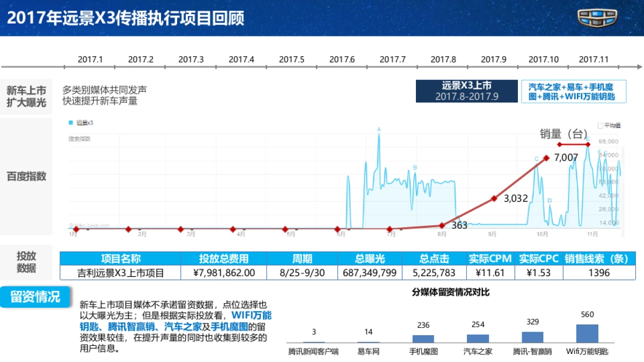Click the red diamond at the 363 sales point
The width and height of the screenshot is (644, 362).
(442, 225)
